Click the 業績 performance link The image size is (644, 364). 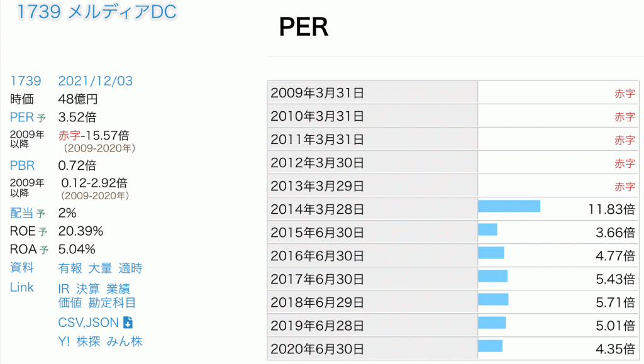point(118,289)
